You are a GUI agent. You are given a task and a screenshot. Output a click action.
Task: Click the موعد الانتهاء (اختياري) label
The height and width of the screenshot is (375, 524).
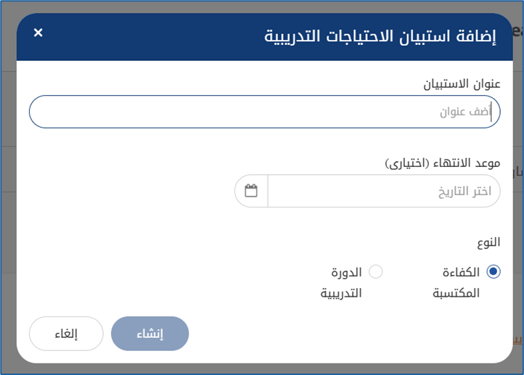point(442,163)
